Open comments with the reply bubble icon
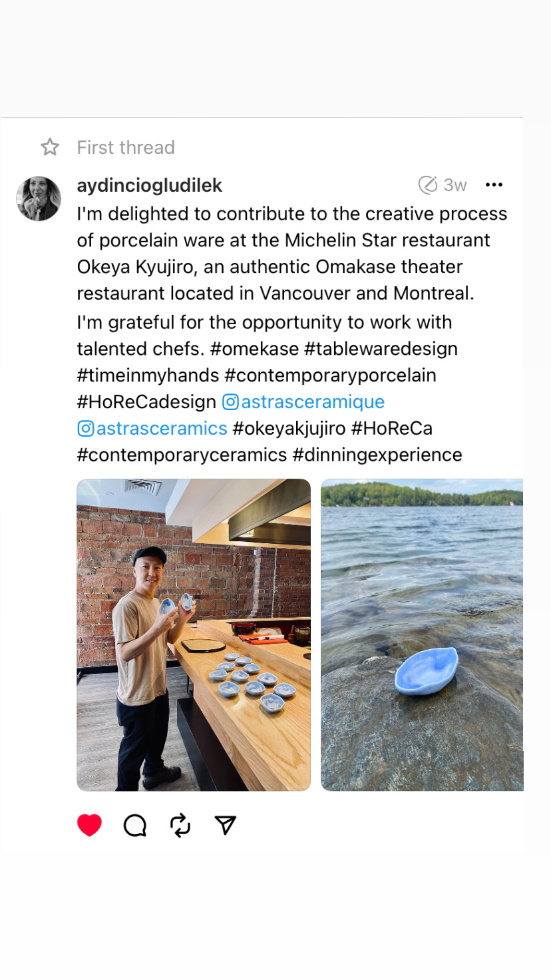The width and height of the screenshot is (551, 980). tap(135, 826)
